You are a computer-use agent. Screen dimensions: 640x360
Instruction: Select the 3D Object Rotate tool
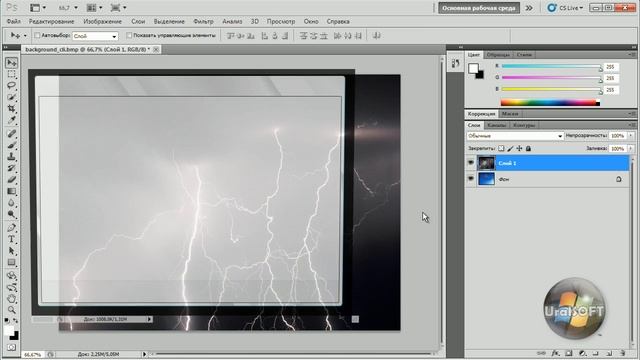pyautogui.click(x=11, y=276)
